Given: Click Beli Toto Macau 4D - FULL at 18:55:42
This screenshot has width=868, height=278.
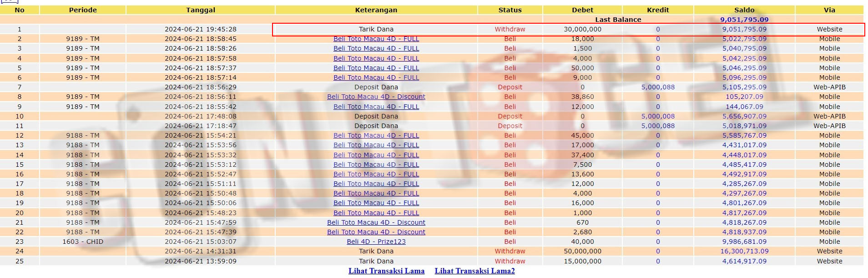Looking at the screenshot, I should (376, 107).
